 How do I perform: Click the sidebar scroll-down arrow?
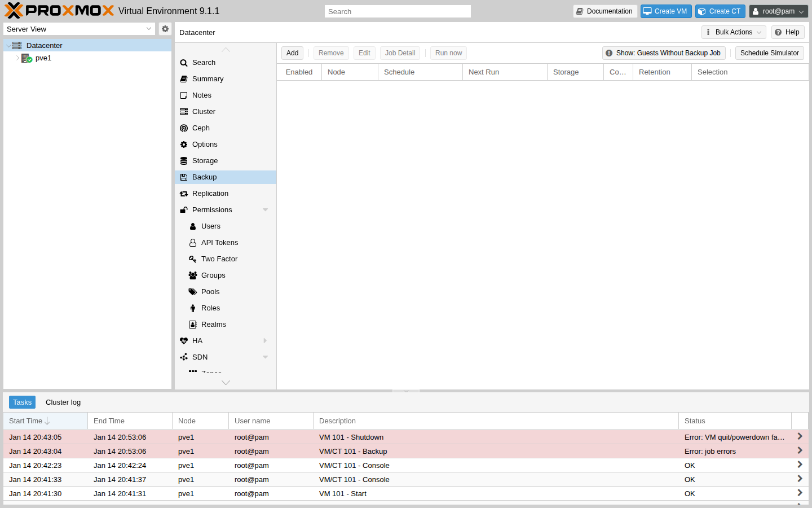226,383
